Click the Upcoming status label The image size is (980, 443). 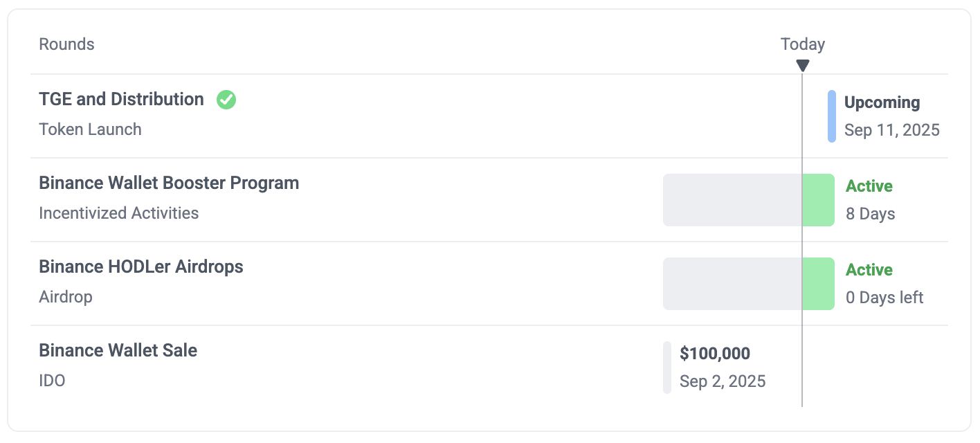coord(882,102)
